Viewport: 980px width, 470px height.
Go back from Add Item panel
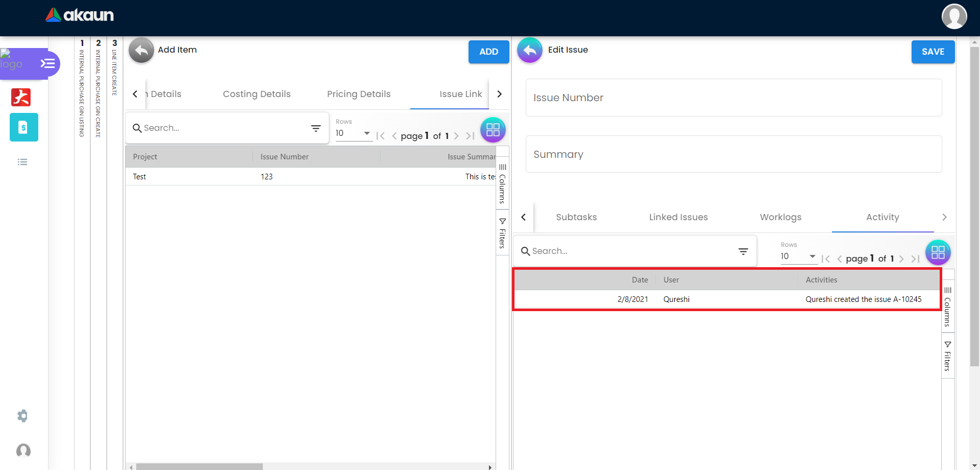point(141,50)
